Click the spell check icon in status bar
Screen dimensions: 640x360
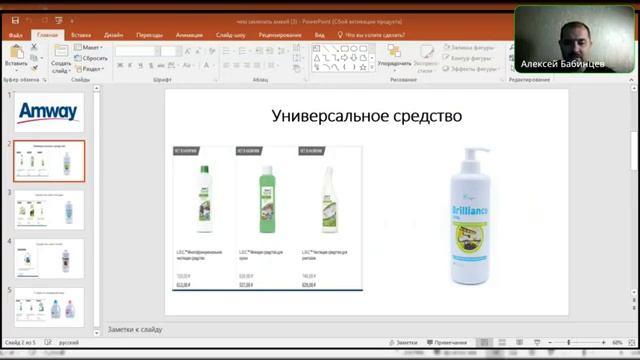(48, 342)
